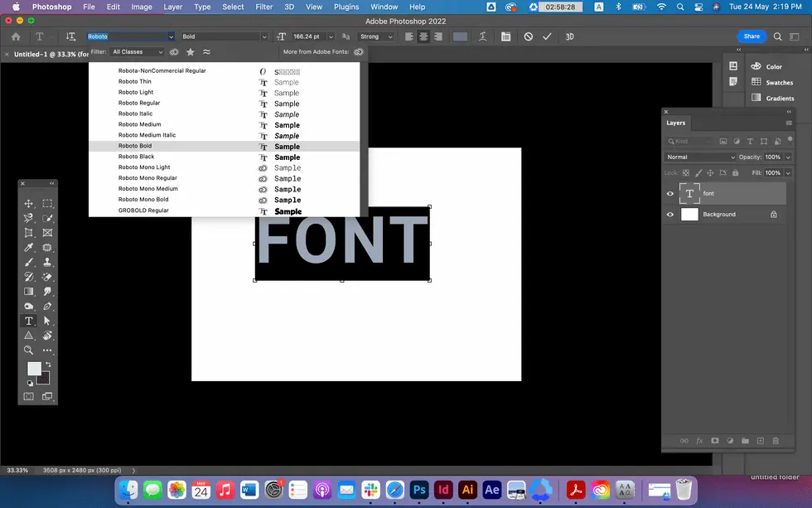Open the Filter menu
Viewport: 812px width, 508px height.
coord(263,7)
